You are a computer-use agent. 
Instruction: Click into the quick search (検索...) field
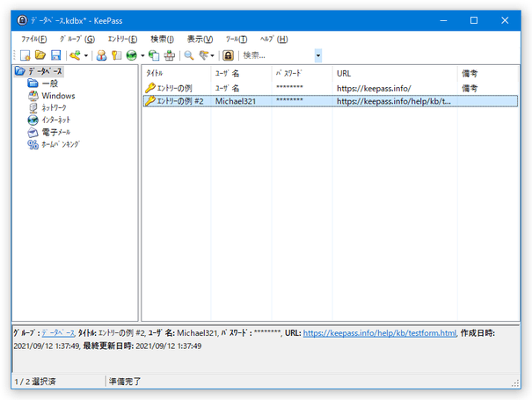coord(278,55)
